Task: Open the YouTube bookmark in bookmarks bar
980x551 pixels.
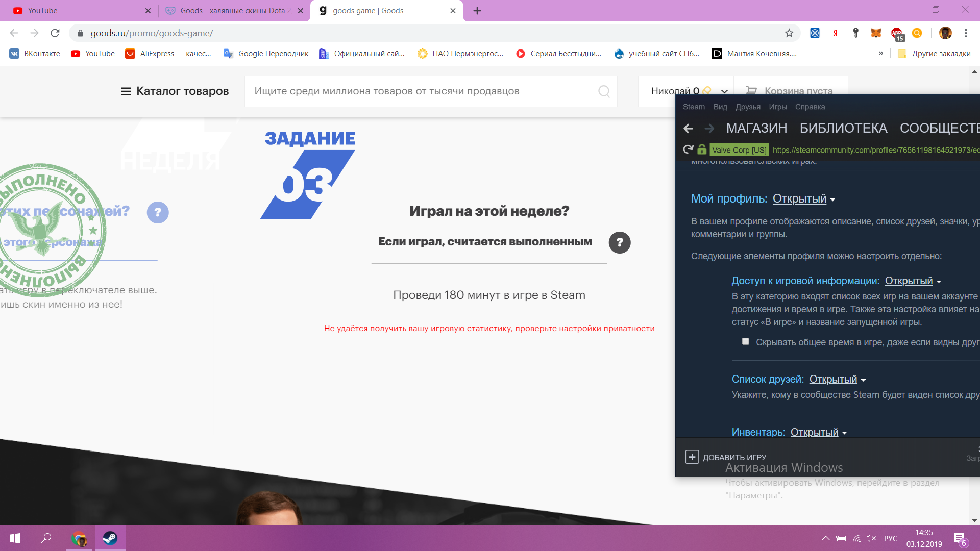Action: click(x=93, y=54)
